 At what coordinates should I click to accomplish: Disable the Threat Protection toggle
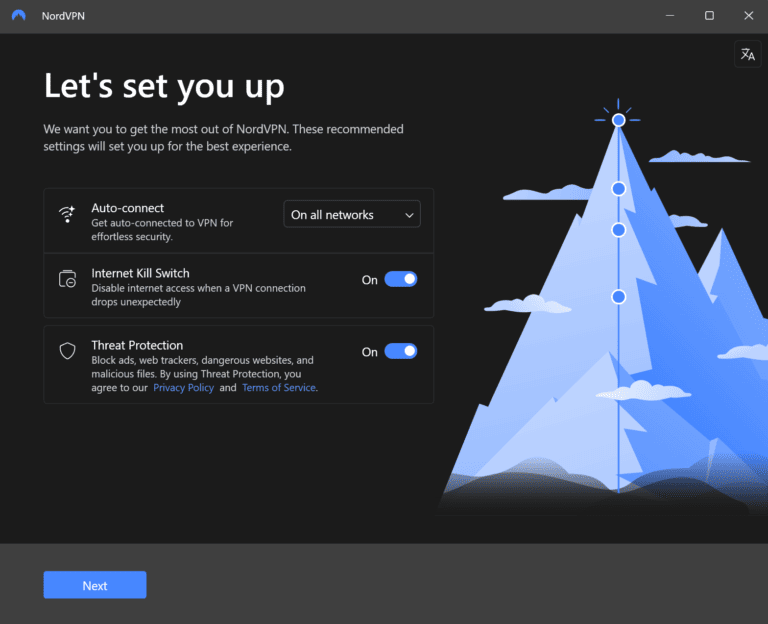click(401, 351)
